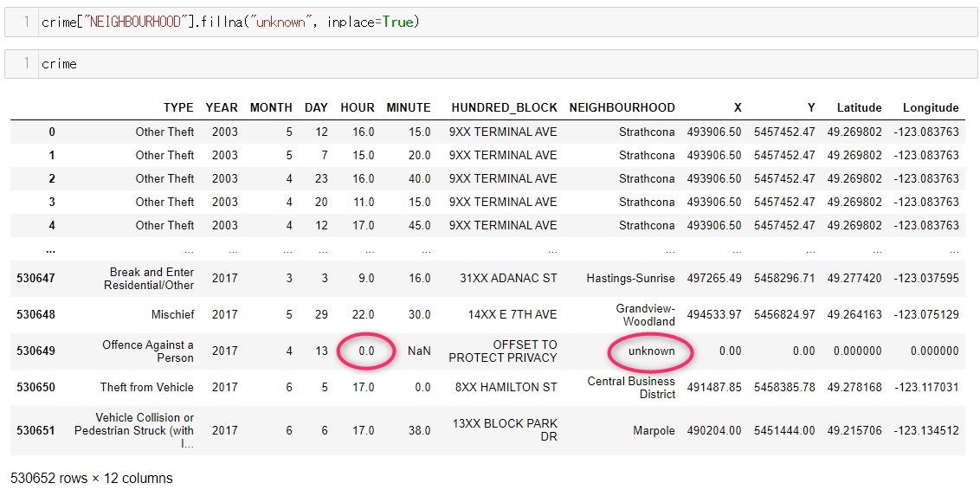Image resolution: width=980 pixels, height=496 pixels.
Task: Click Longitude value -123.075129
Action: tap(926, 314)
